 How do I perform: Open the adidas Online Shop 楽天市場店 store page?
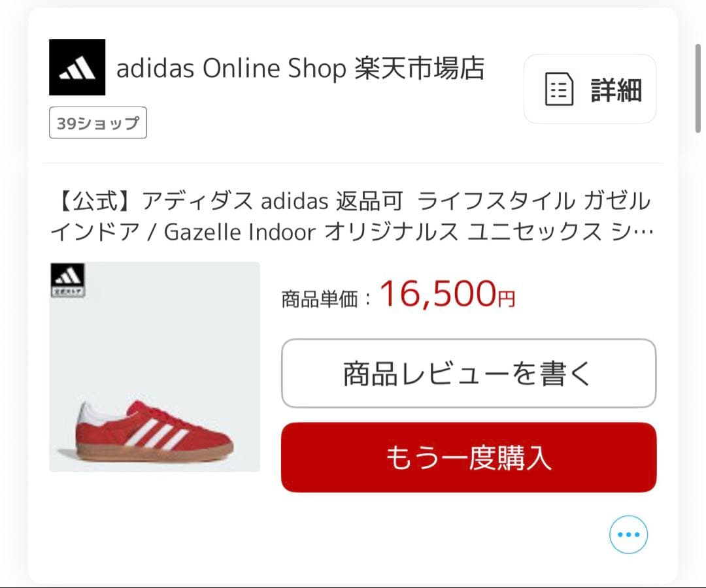(301, 67)
